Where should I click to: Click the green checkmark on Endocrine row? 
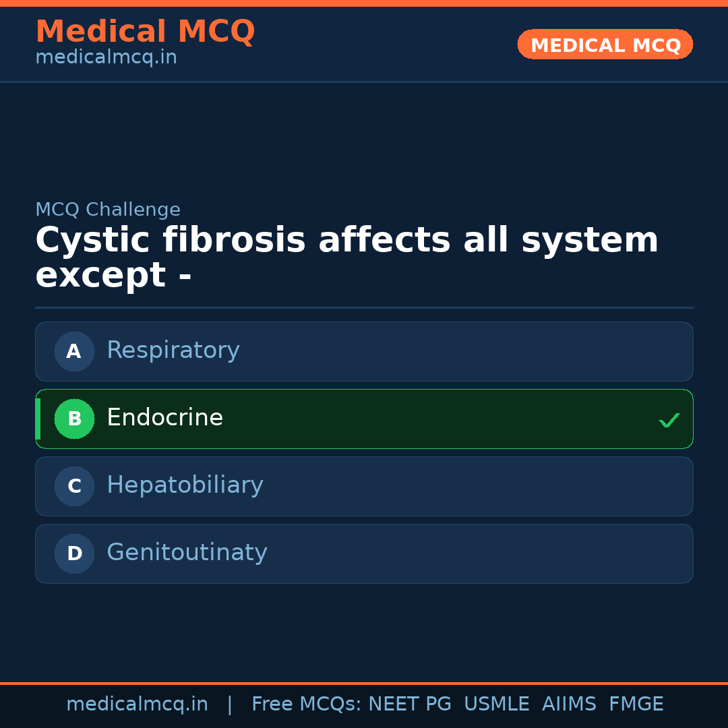click(669, 420)
